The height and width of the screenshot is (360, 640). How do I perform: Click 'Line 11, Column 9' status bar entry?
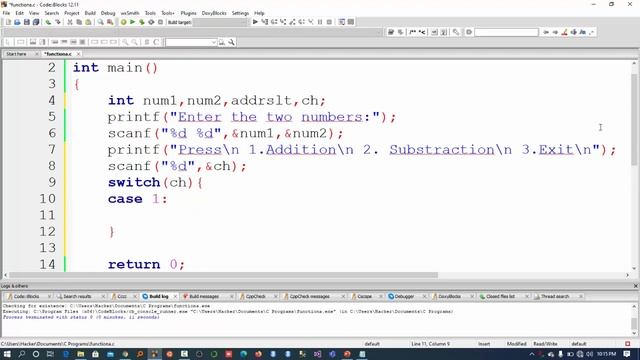(x=431, y=344)
